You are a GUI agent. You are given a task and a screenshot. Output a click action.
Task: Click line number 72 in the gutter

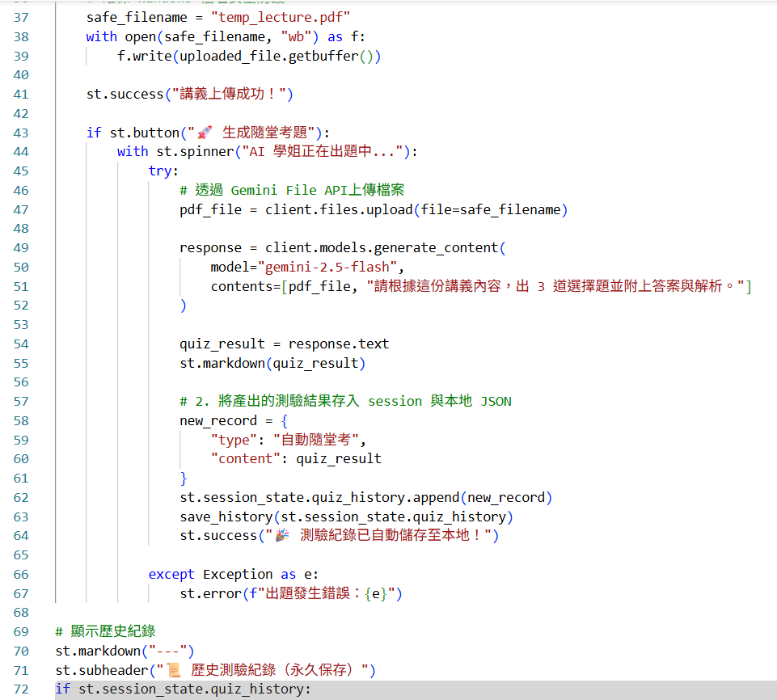21,689
